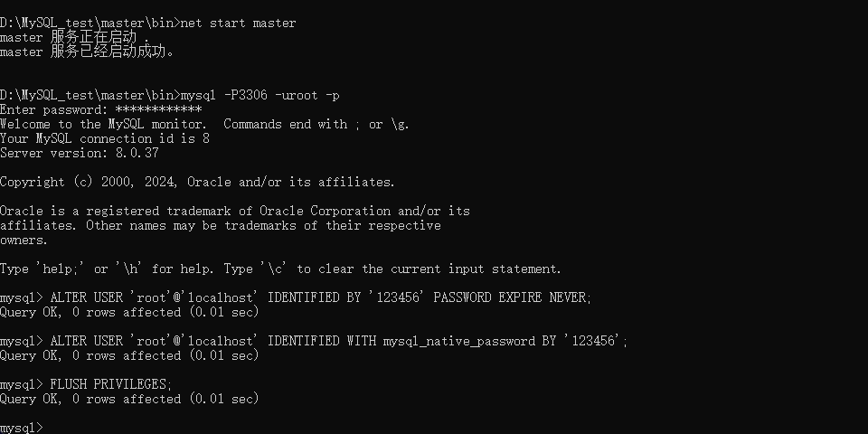Click the "net start master" command text
The width and height of the screenshot is (868, 434).
pyautogui.click(x=238, y=23)
